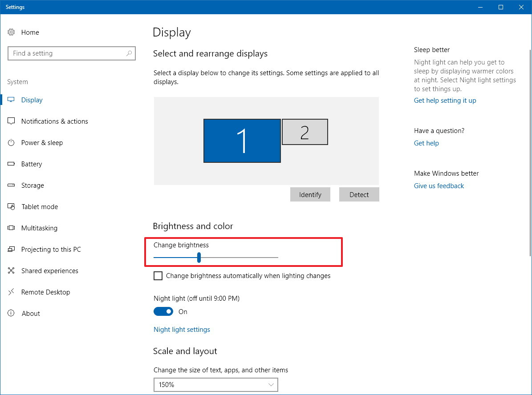Image resolution: width=532 pixels, height=395 pixels.
Task: Click the About info icon
Action: 11,313
